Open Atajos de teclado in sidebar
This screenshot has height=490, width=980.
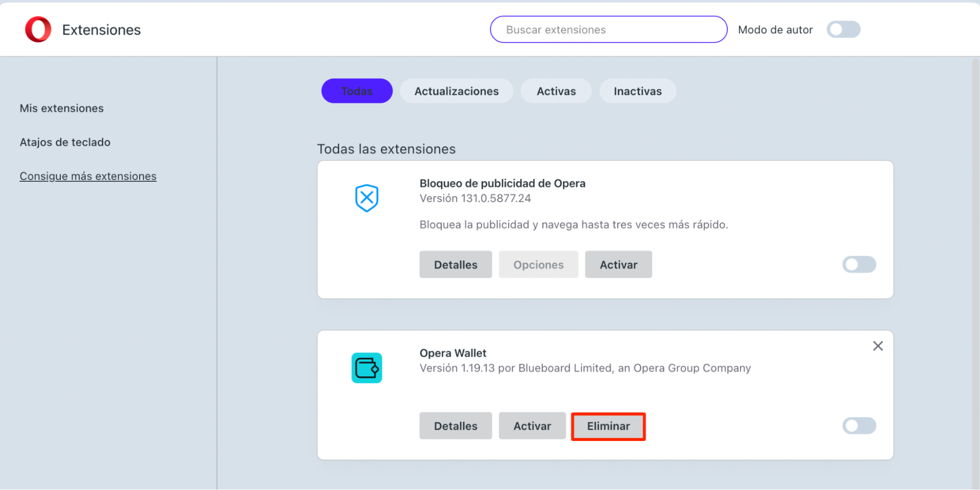[65, 142]
